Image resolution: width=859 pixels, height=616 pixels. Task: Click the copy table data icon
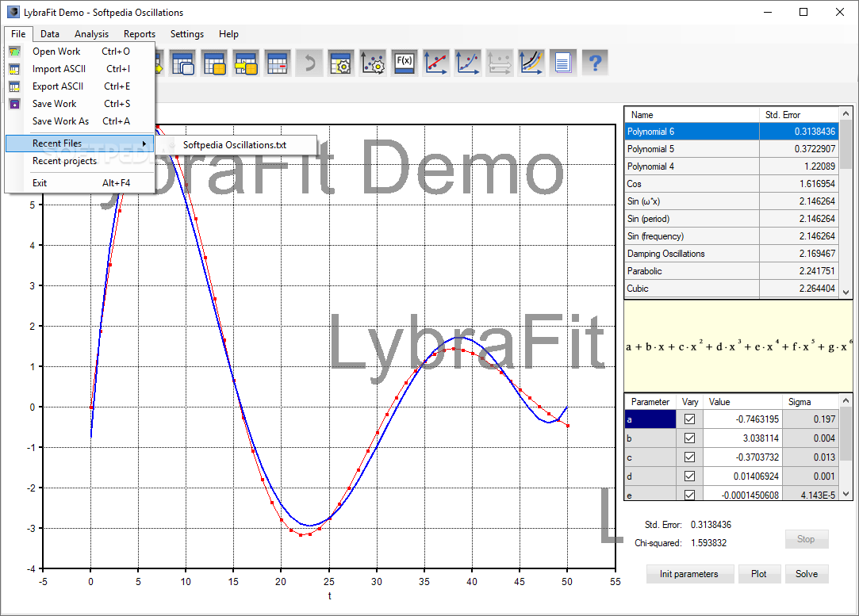183,63
